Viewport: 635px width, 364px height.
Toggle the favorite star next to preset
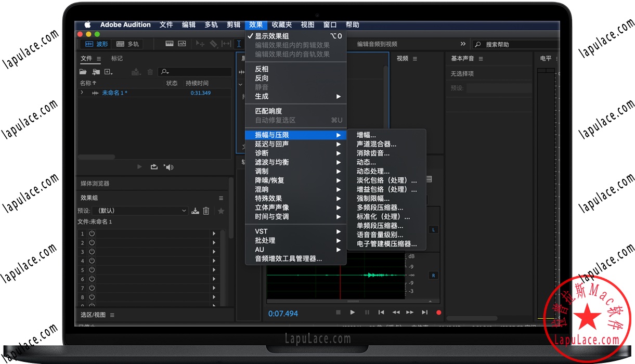click(221, 211)
